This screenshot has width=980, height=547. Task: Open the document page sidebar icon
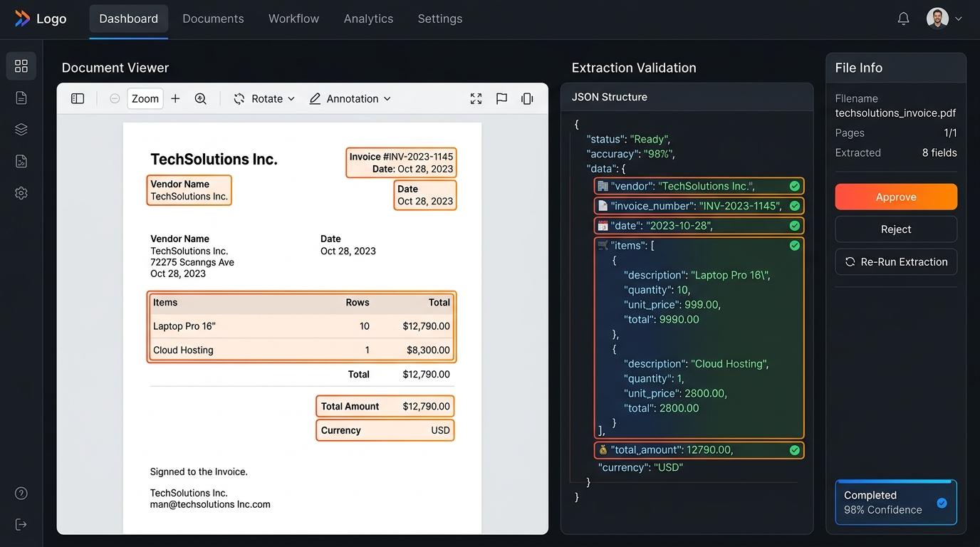click(x=21, y=98)
